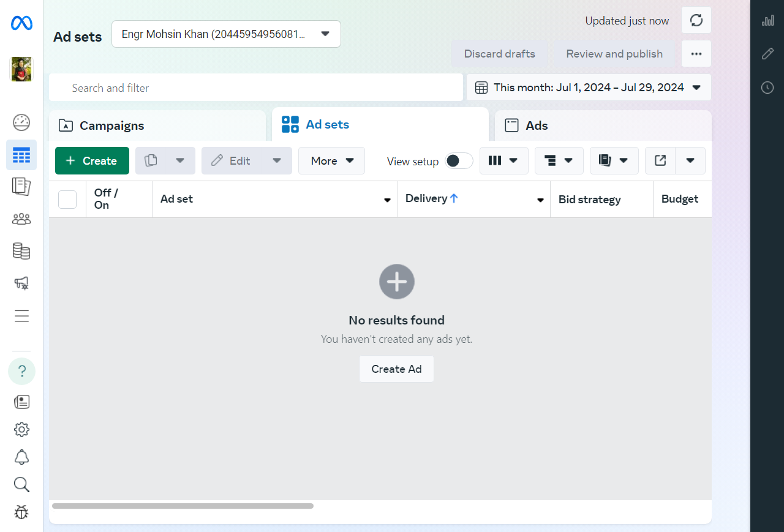Screen dimensions: 784x532
Task: Click the large plus circle icon
Action: [x=397, y=282]
